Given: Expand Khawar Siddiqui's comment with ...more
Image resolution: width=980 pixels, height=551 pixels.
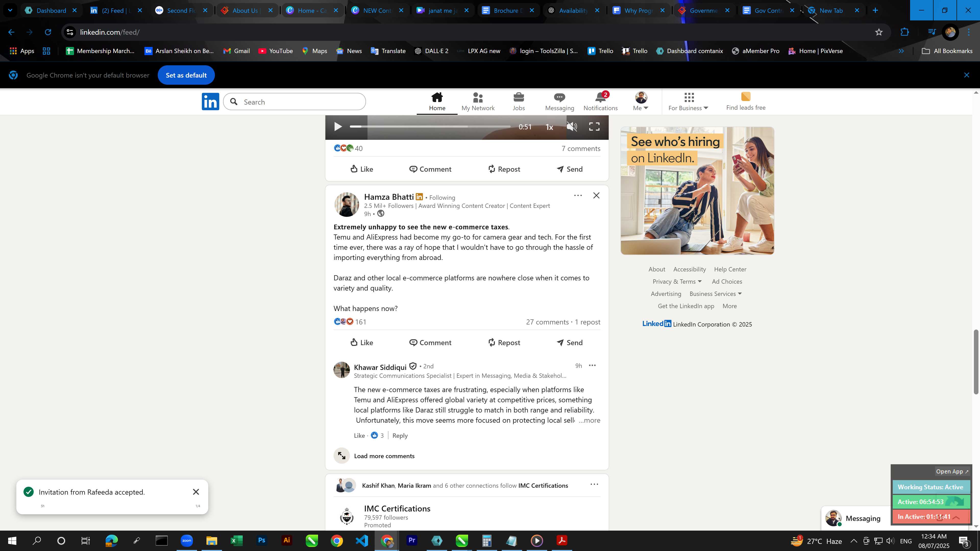Looking at the screenshot, I should coord(589,420).
